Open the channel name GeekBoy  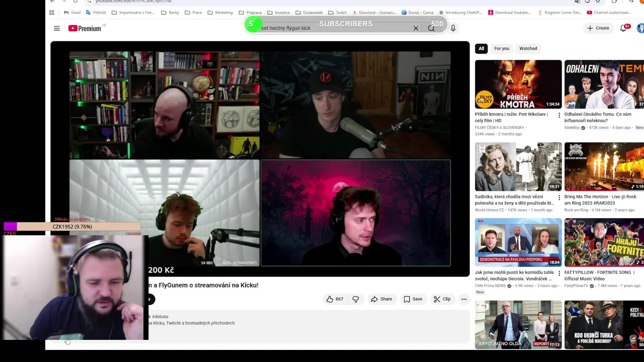click(572, 128)
